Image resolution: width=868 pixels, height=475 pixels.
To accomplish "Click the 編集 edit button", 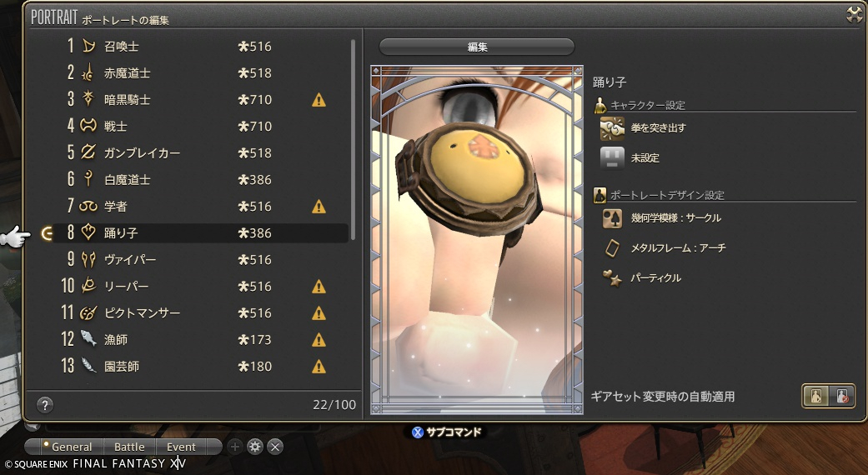I will coord(477,47).
